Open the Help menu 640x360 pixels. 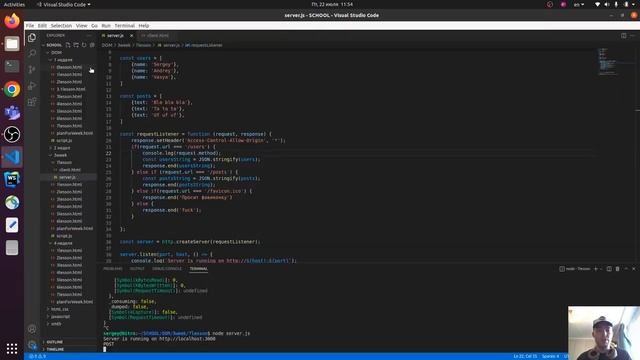(x=144, y=25)
